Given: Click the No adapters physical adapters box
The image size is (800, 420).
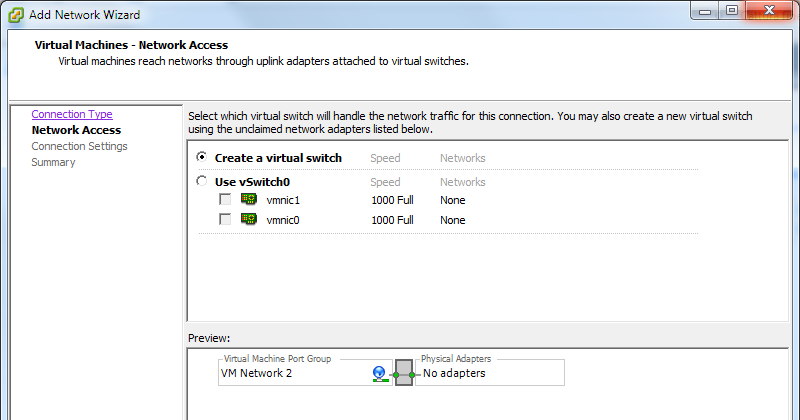Looking at the screenshot, I should coord(490,373).
